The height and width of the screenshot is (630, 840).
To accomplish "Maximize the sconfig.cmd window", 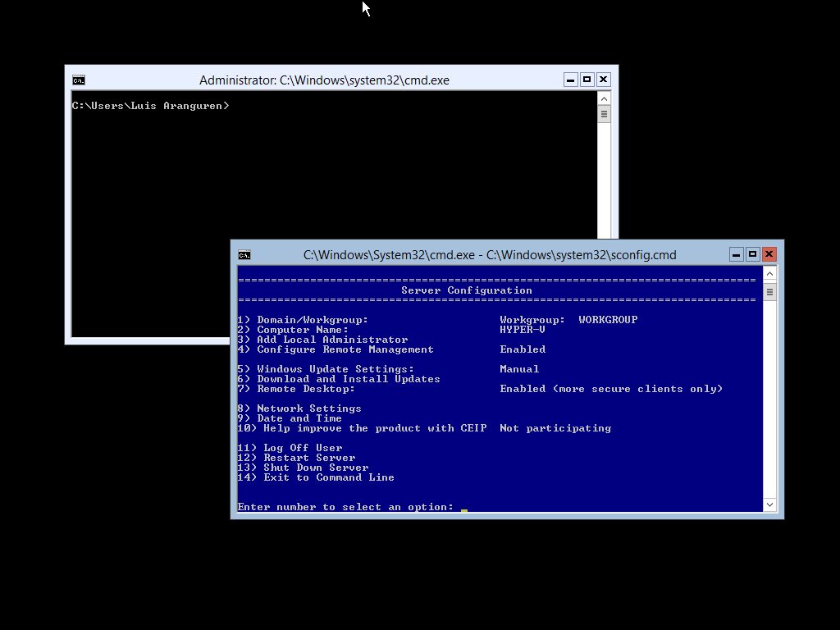I will [752, 254].
